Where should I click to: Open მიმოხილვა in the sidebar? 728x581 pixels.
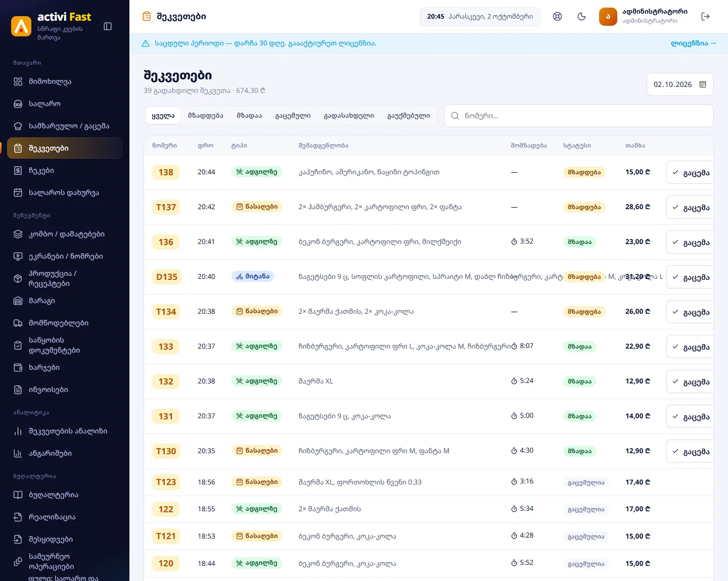click(65, 81)
